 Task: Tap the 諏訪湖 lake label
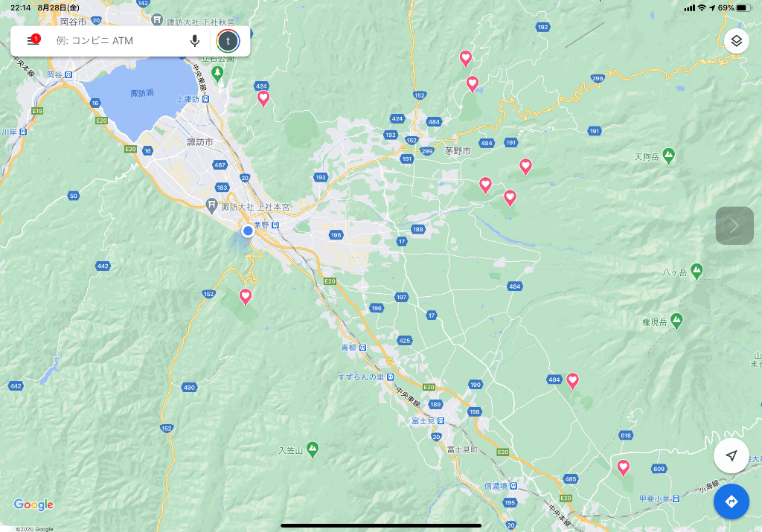pyautogui.click(x=141, y=93)
